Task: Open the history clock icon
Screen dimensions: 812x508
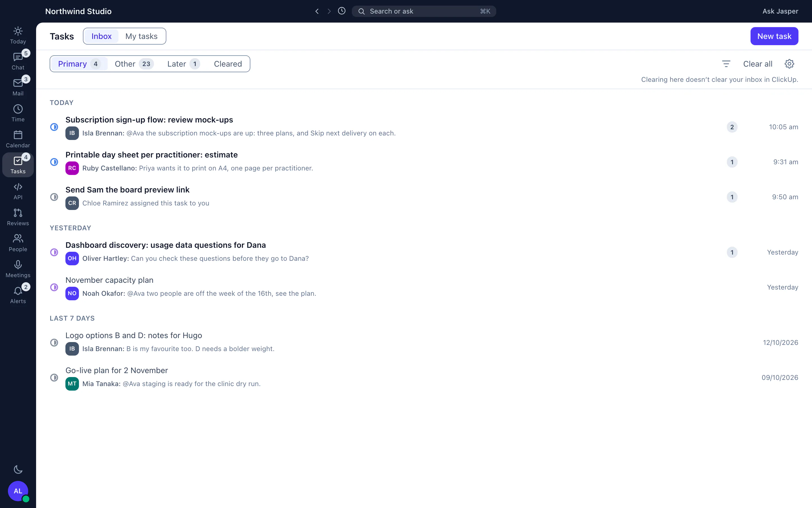Action: [342, 11]
